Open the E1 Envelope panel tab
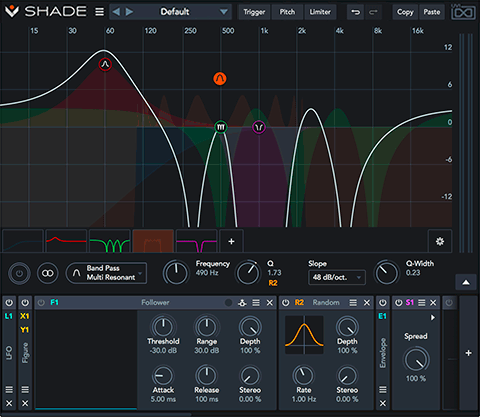Screen dimensions: 480x417 [383, 353]
